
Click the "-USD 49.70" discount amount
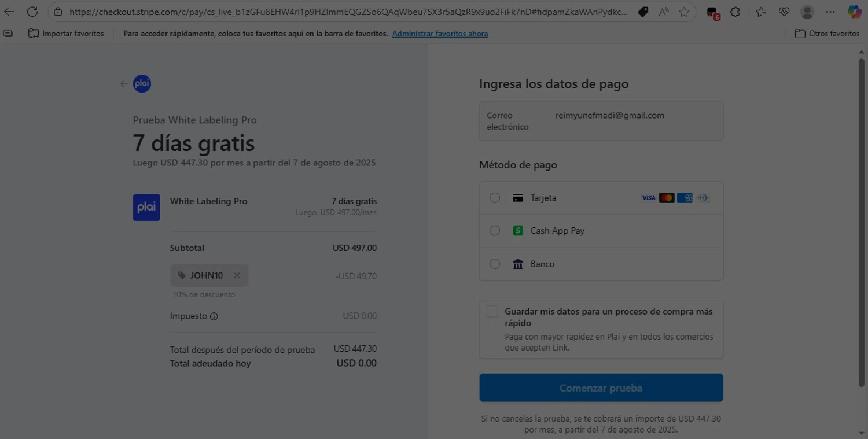pyautogui.click(x=356, y=276)
